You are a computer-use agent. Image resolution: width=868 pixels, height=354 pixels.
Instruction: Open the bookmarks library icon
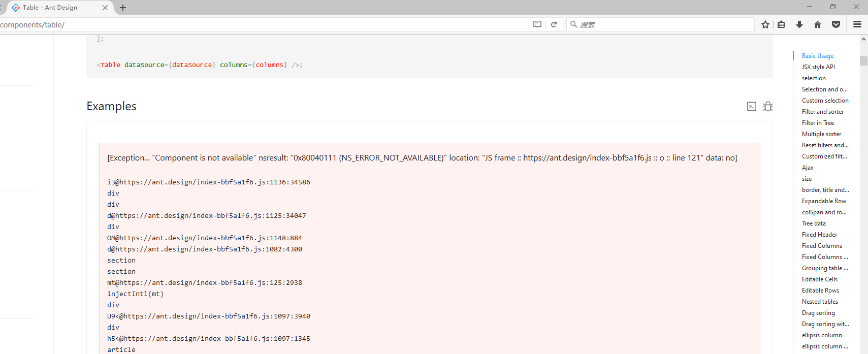click(782, 24)
